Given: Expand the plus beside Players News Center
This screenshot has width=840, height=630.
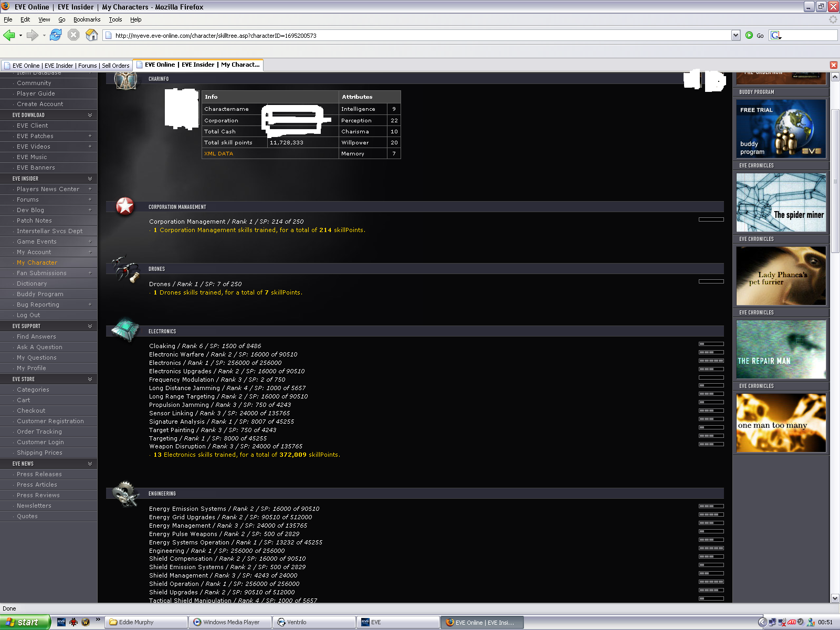Looking at the screenshot, I should pos(90,189).
